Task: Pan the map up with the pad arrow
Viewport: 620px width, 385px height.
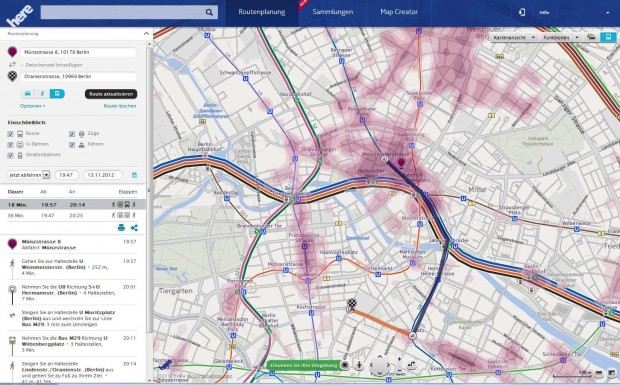Action: tap(380, 357)
